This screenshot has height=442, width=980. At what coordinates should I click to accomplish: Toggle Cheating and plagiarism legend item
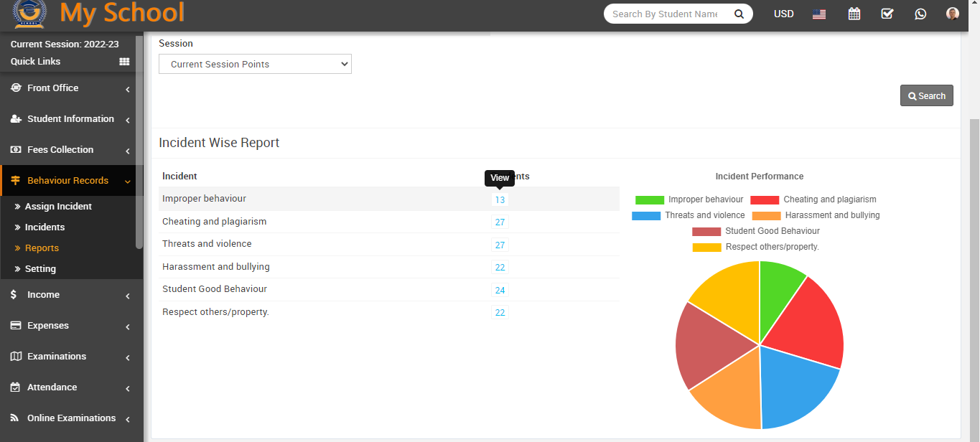click(813, 199)
